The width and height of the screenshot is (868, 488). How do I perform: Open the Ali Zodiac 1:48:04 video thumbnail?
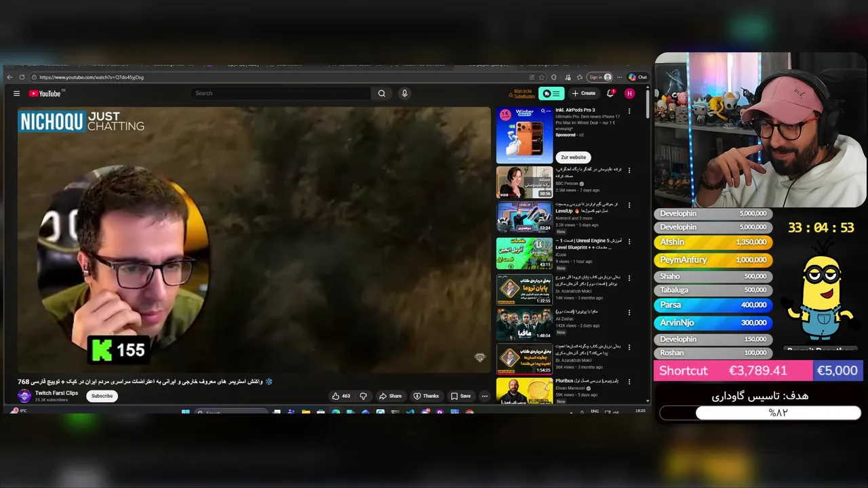(x=524, y=324)
